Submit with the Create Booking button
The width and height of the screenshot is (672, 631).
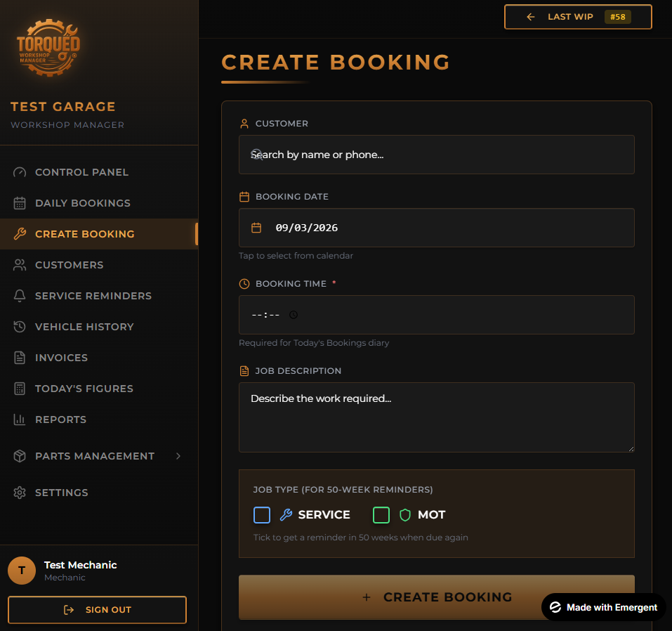coord(436,597)
